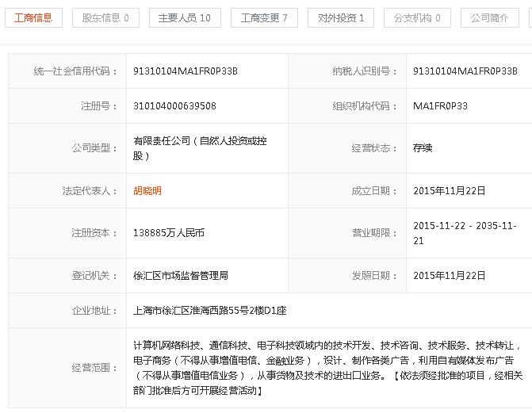Click legal representative link 胡晓明
532x413 pixels.
(147, 191)
